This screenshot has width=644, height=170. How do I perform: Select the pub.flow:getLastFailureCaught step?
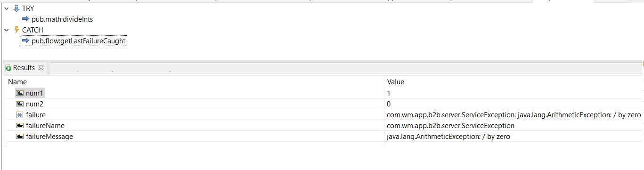pyautogui.click(x=79, y=41)
